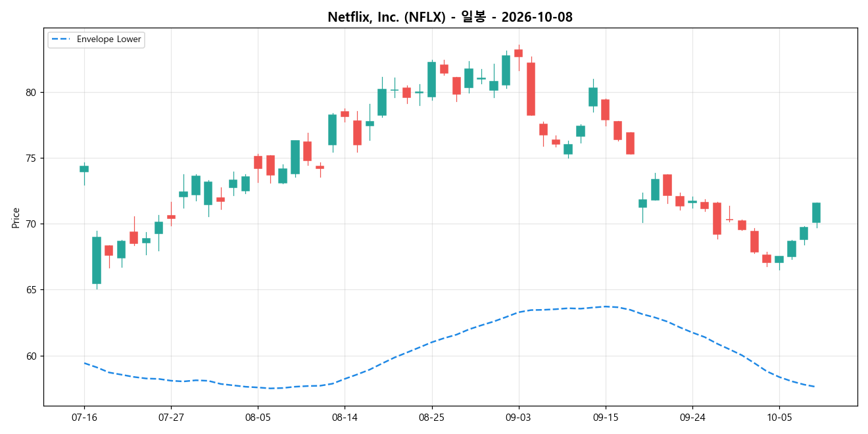
Task: Click the envelope lower line's right end
Action: click(815, 387)
